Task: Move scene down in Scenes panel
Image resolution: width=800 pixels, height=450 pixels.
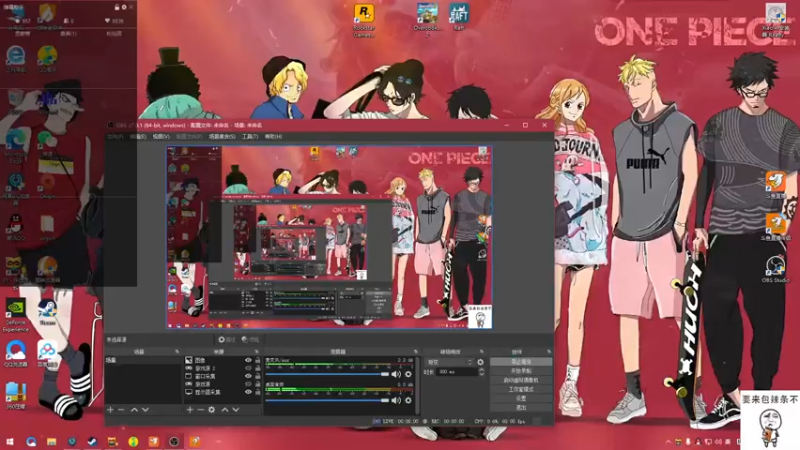Action: 145,410
